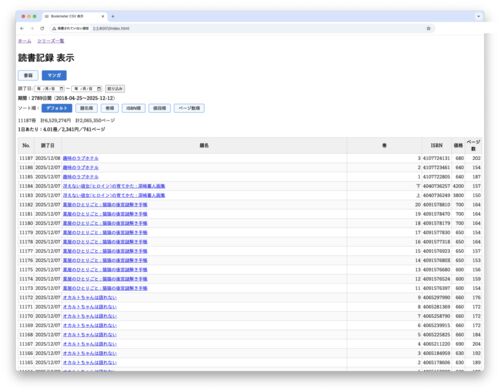Click the No. cell reading 11167
500x392 pixels.
click(26, 344)
